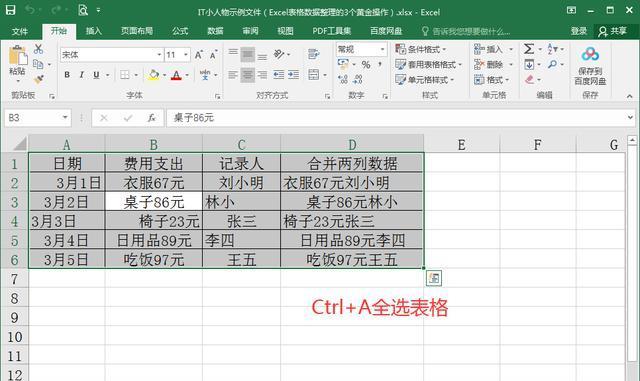
Task: Toggle center horizontal alignment
Action: 248,75
